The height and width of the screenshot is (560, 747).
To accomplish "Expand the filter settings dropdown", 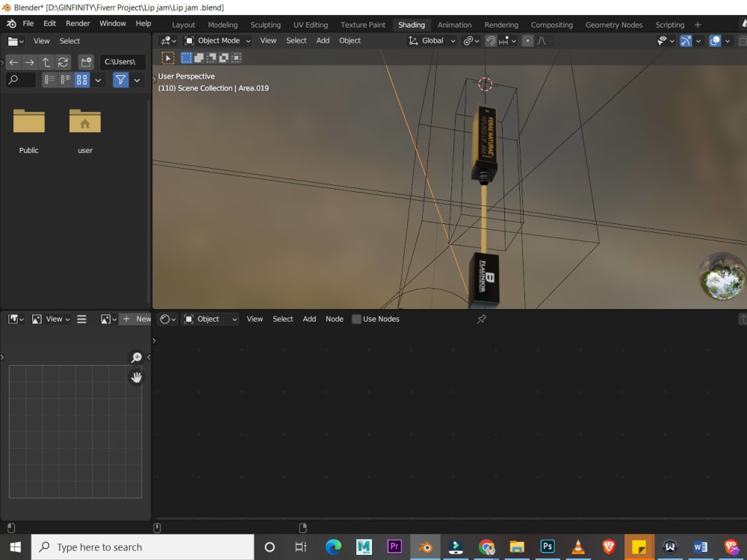I will (137, 80).
